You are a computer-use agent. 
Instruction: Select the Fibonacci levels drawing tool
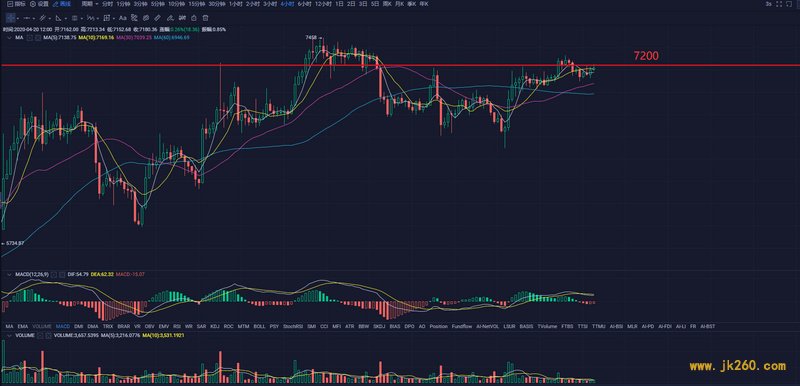pos(74,18)
